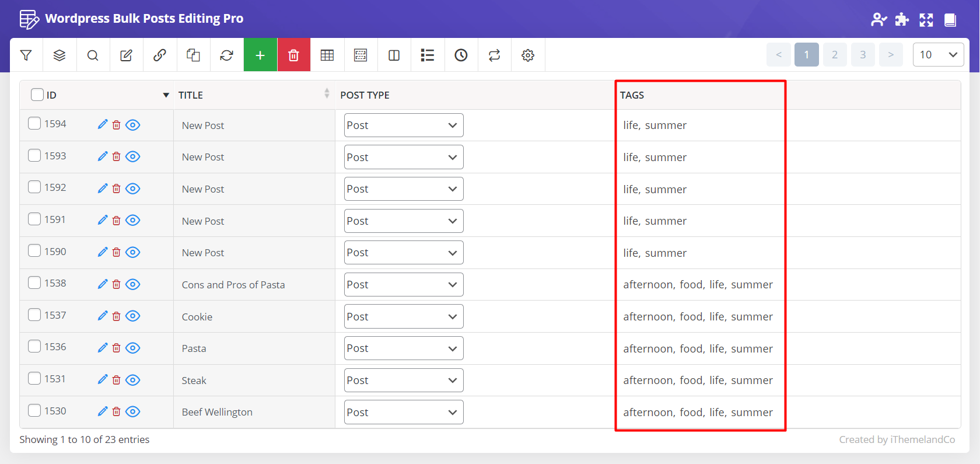Image resolution: width=980 pixels, height=464 pixels.
Task: Click the fullscreen expand icon in header
Action: [x=926, y=20]
